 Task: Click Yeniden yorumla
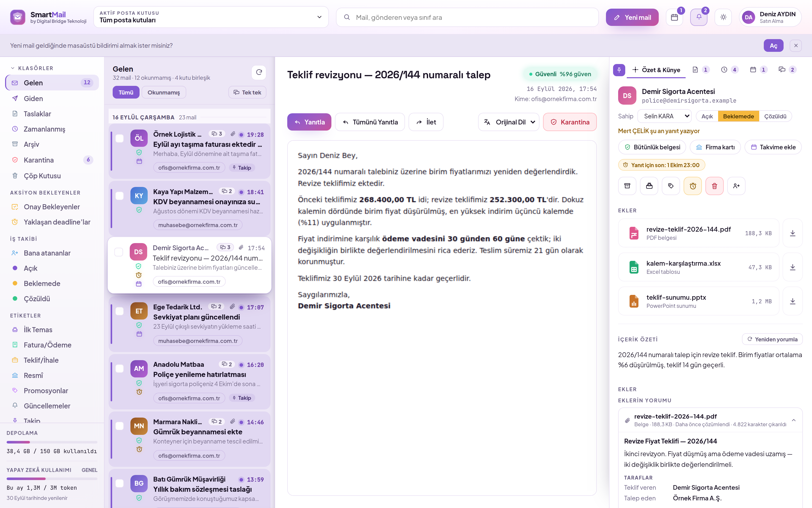[x=772, y=339]
